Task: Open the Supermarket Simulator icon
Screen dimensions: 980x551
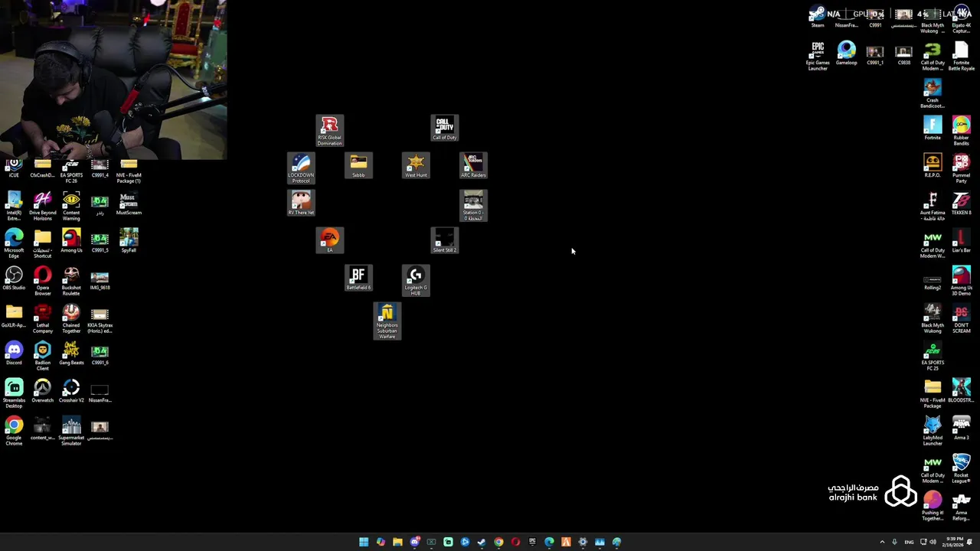Action: pos(71,431)
